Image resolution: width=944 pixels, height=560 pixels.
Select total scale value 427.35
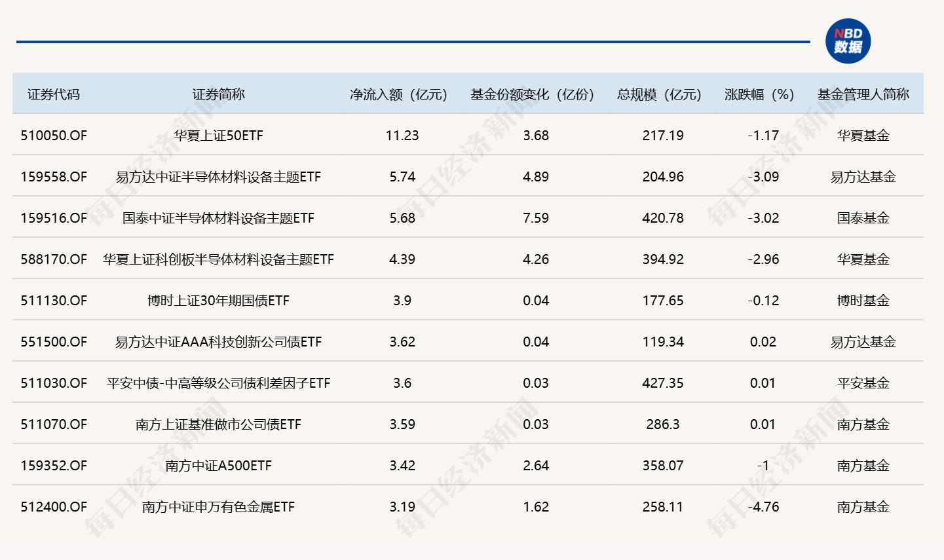coord(663,383)
